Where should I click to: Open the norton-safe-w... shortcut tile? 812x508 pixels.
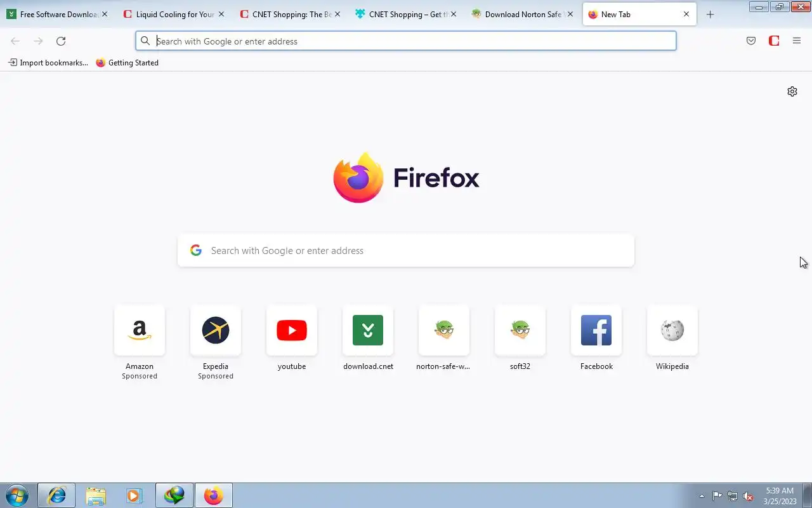tap(444, 330)
